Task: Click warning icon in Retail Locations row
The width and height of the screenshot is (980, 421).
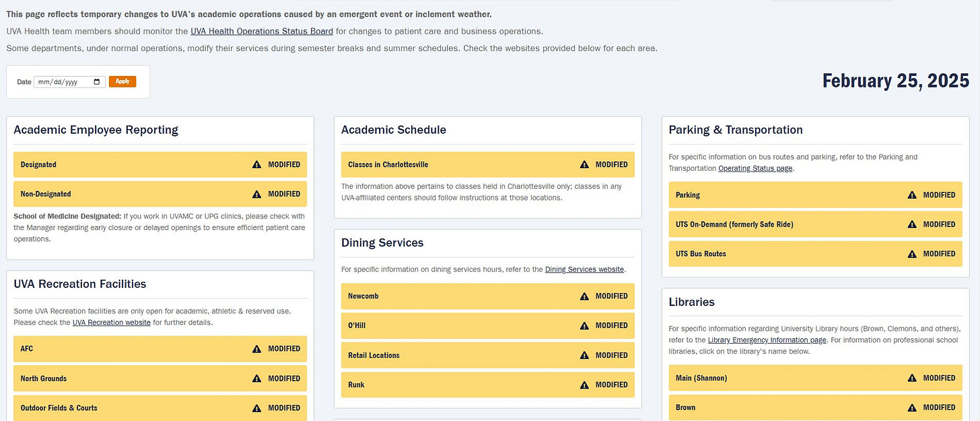Action: pyautogui.click(x=584, y=355)
